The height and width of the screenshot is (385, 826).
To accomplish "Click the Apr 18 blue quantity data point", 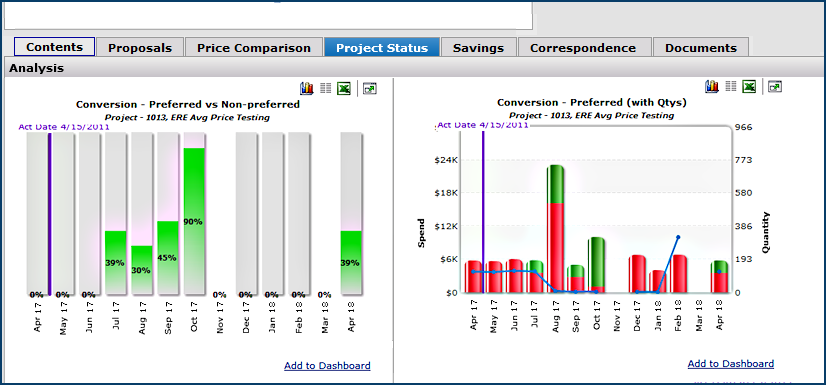I will pos(719,272).
